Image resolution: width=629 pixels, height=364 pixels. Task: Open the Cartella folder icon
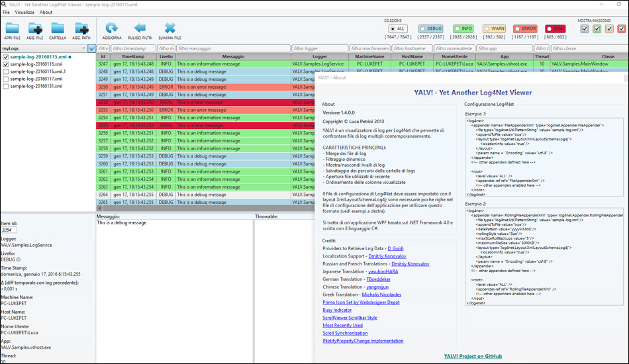pos(58,28)
